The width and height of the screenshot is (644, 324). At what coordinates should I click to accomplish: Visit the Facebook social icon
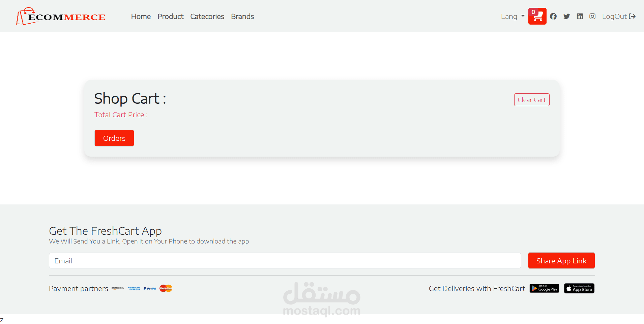(x=553, y=17)
